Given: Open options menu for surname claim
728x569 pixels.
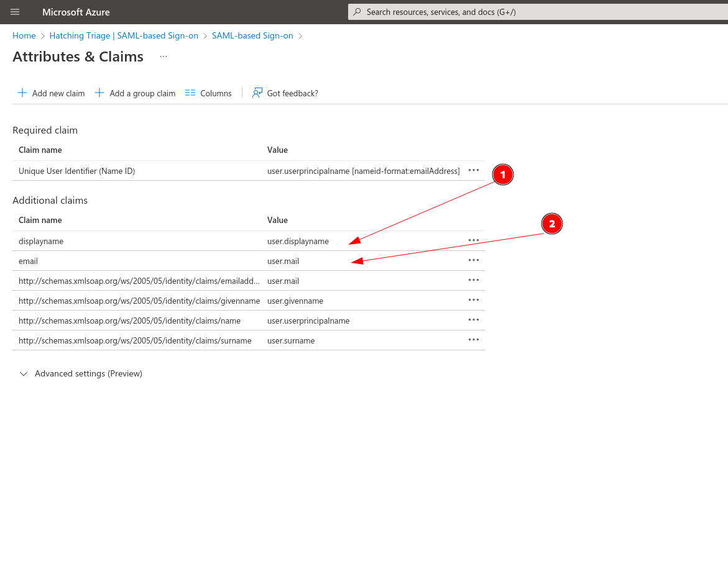Looking at the screenshot, I should click(474, 340).
